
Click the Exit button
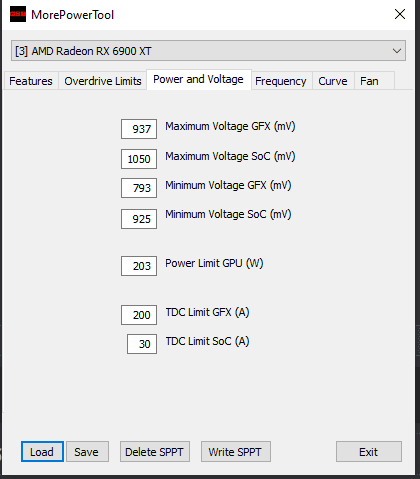tap(369, 452)
